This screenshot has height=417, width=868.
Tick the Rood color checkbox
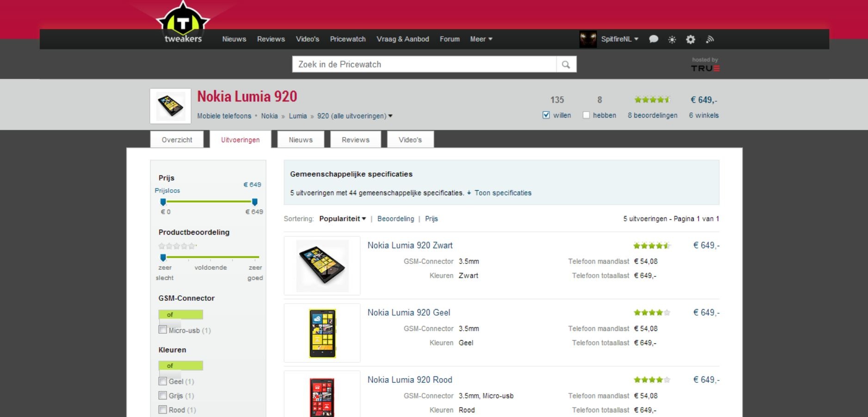(x=163, y=409)
